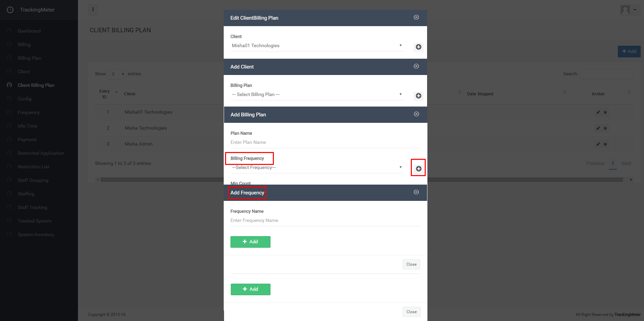
Task: Click Close button in Add Frequency panel
Action: 411,264
